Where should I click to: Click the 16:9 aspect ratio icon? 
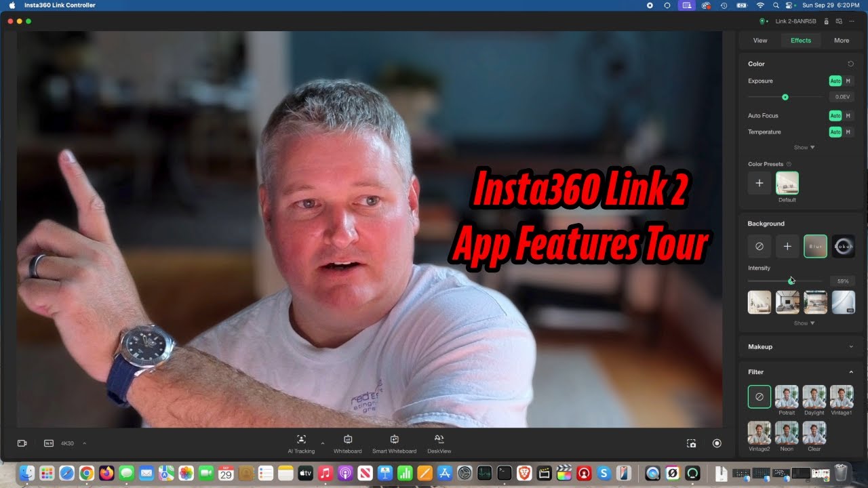coord(49,443)
